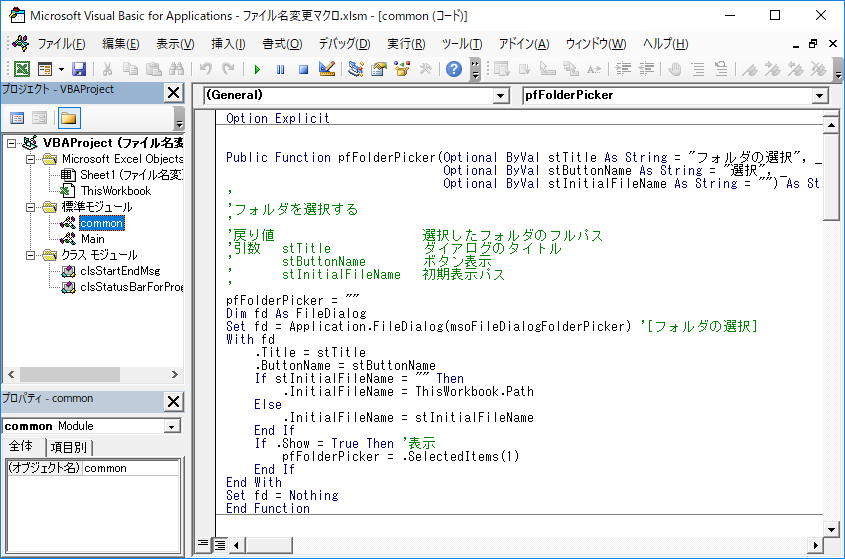This screenshot has height=559, width=845.
Task: Open the common Module properties dropdown
Action: [x=171, y=426]
